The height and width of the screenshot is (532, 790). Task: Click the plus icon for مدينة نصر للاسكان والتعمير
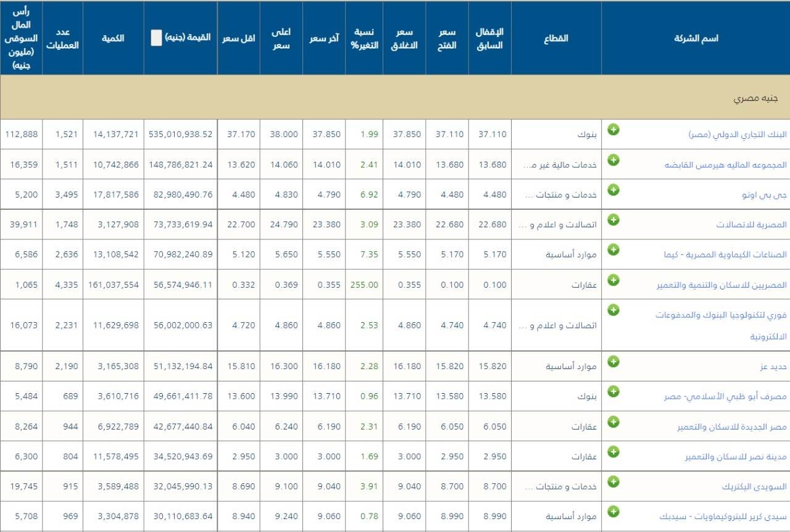click(613, 452)
